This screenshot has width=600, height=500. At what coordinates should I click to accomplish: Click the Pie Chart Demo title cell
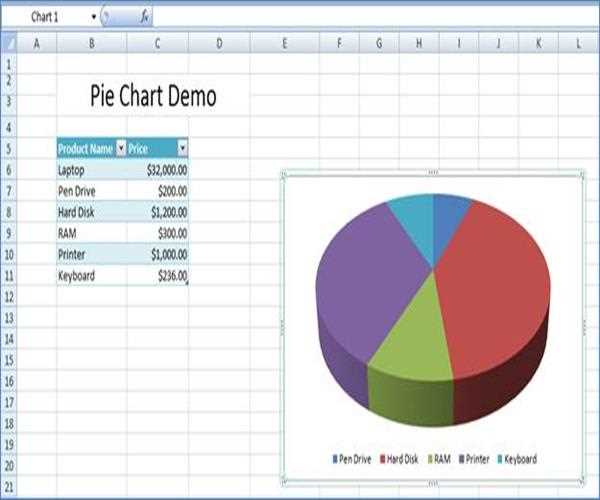[x=153, y=97]
